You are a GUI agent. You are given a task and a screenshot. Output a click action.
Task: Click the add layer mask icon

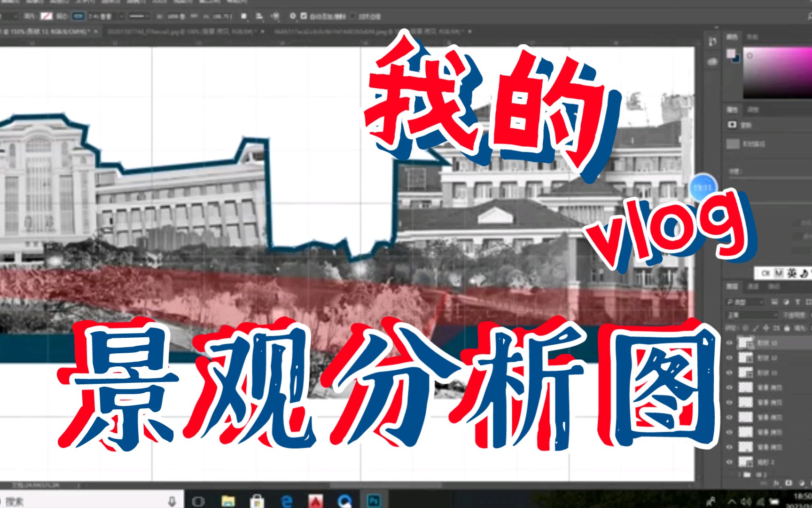pyautogui.click(x=789, y=483)
